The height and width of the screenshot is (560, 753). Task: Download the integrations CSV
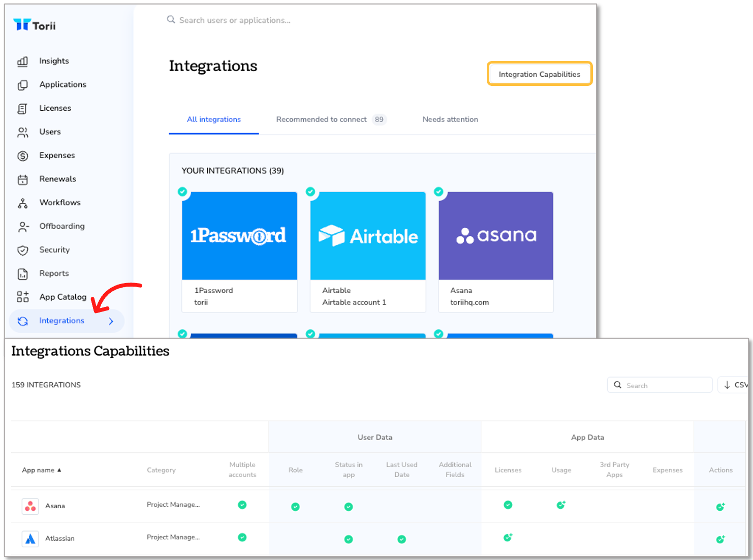click(735, 385)
